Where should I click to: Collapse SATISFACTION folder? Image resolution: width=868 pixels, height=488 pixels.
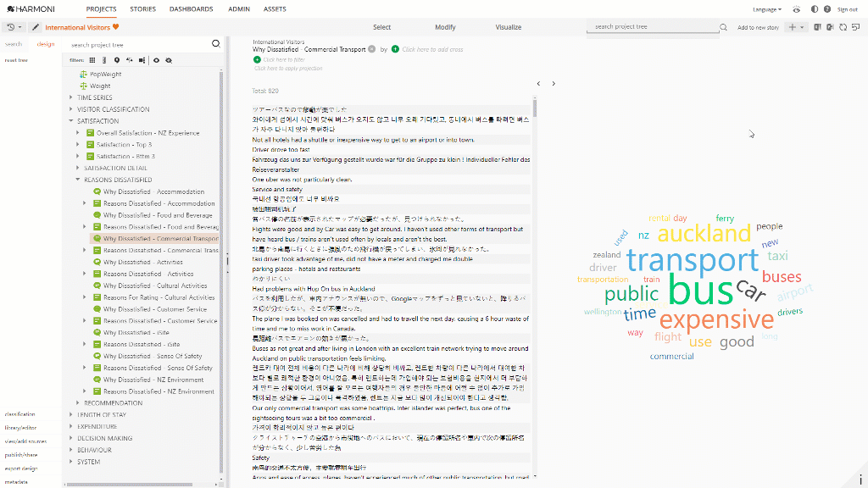(x=71, y=120)
